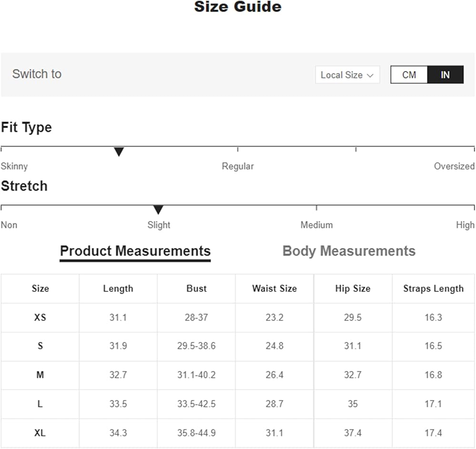Click the Medium label on Stretch scale
The image size is (476, 449).
[x=317, y=225]
